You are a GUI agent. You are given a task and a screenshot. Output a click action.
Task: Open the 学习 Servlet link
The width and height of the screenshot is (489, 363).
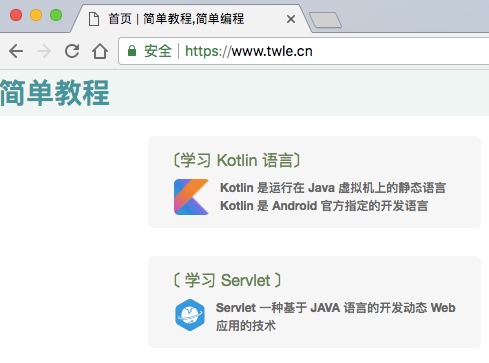[227, 280]
